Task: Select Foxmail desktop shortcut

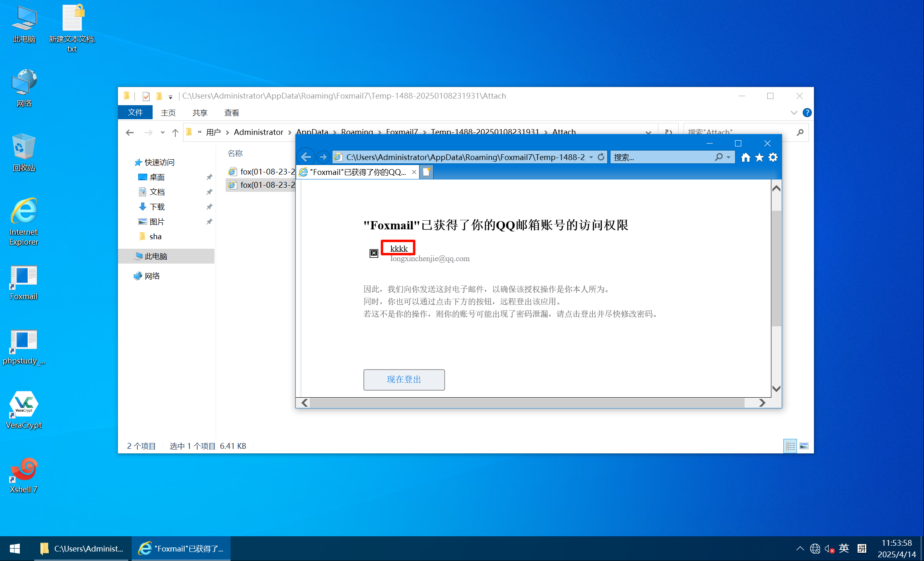Action: pyautogui.click(x=24, y=283)
